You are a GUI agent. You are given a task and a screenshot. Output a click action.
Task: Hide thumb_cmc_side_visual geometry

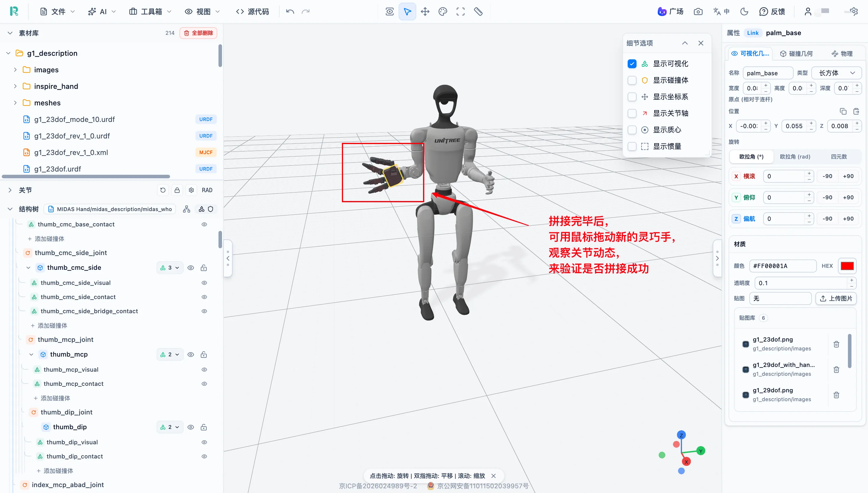[x=204, y=283]
